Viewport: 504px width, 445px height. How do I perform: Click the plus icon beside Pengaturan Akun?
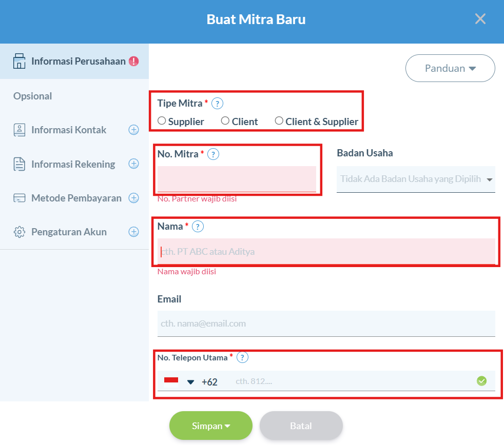[134, 232]
